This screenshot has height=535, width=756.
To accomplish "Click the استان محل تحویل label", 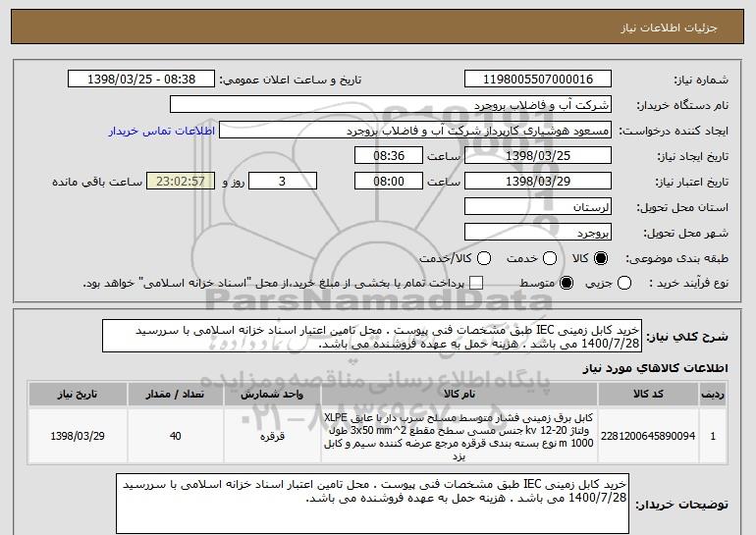I will pos(682,207).
